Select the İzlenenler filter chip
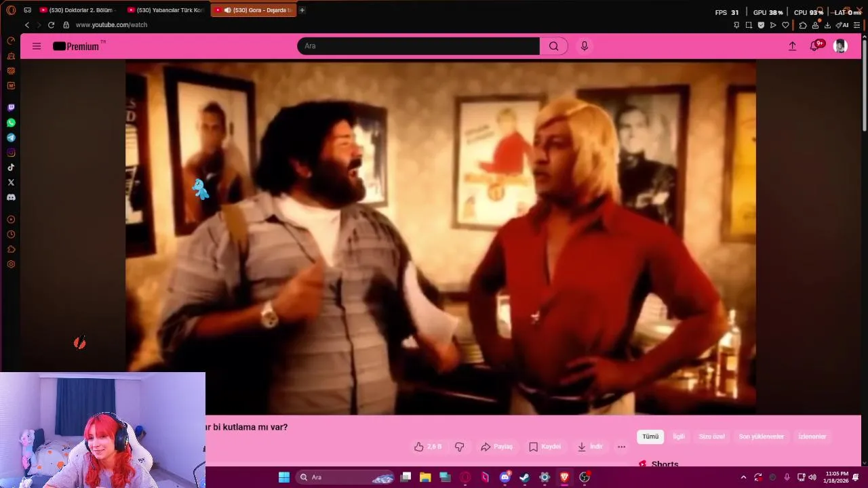 (812, 436)
